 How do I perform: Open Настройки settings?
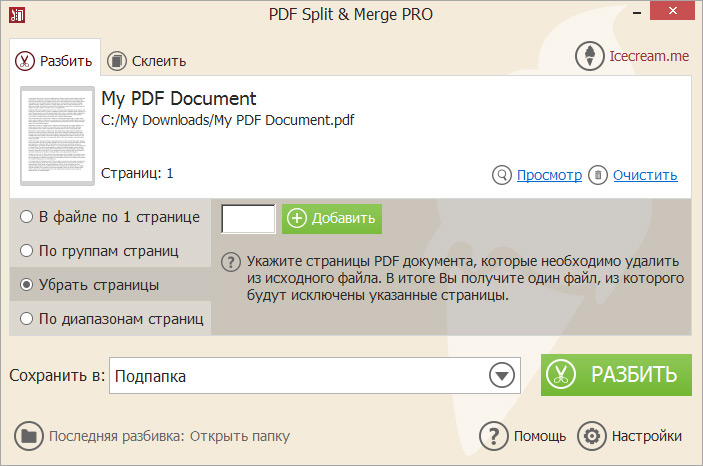(647, 436)
